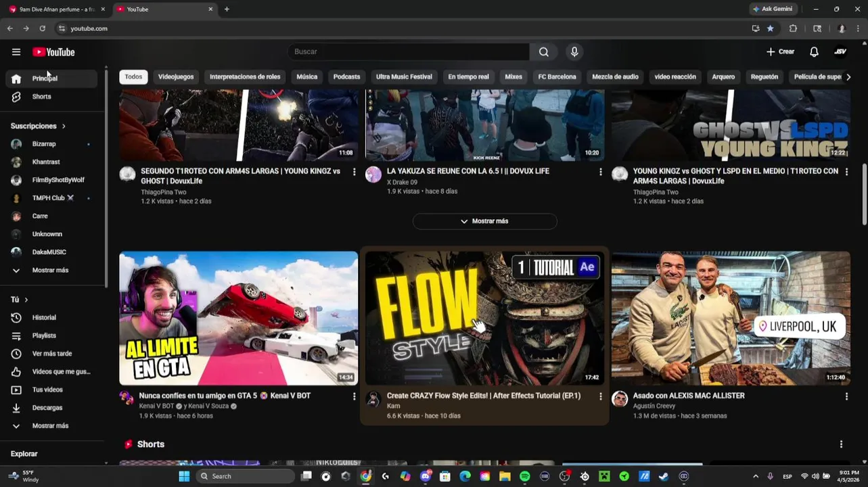Select Interpretaciones de roles chip
This screenshot has height=487, width=868.
tap(245, 77)
